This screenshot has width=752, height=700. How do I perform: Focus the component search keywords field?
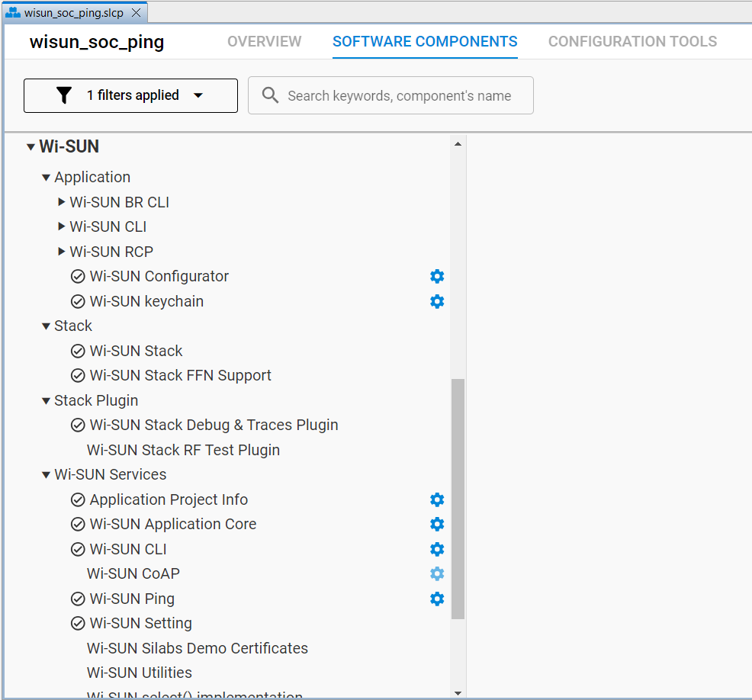pos(390,95)
